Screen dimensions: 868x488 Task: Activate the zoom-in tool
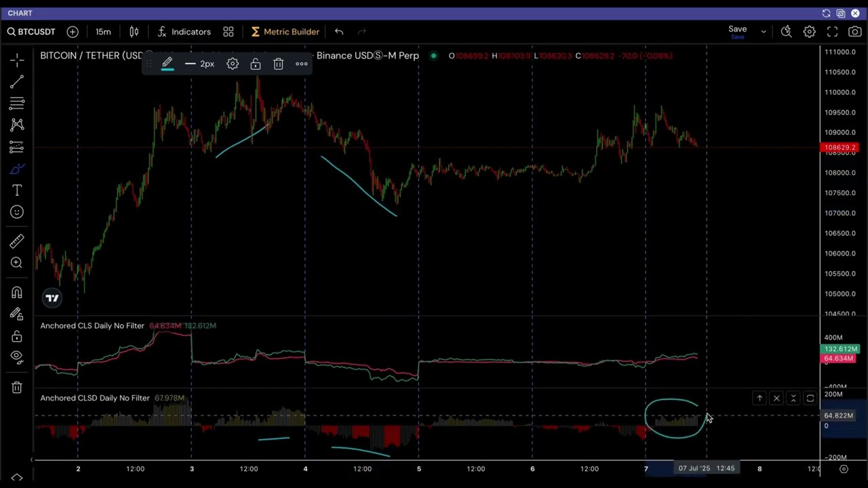coord(17,263)
